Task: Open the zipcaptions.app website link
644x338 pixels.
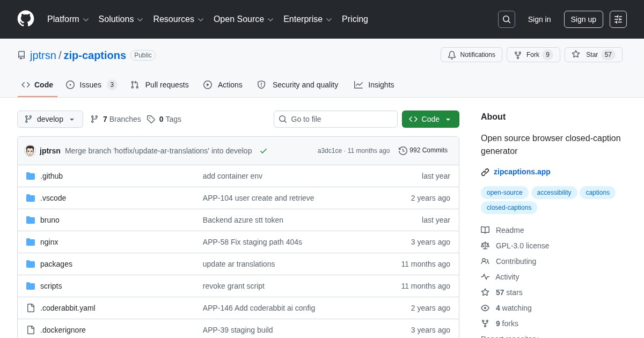Action: click(522, 172)
